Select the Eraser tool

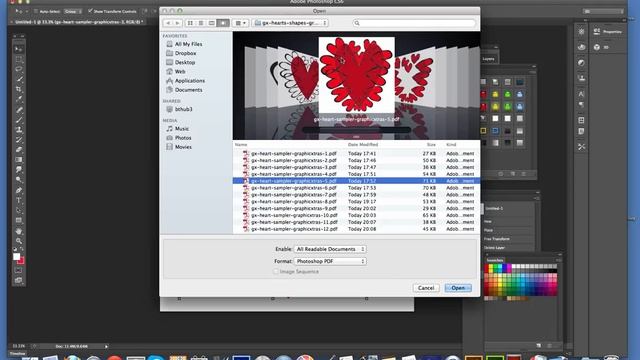[x=19, y=150]
